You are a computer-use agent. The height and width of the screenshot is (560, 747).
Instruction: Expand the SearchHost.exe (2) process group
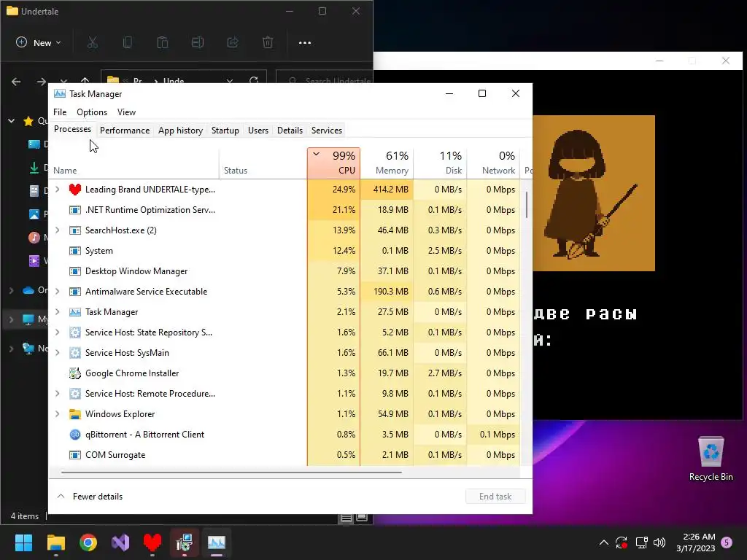coord(58,230)
